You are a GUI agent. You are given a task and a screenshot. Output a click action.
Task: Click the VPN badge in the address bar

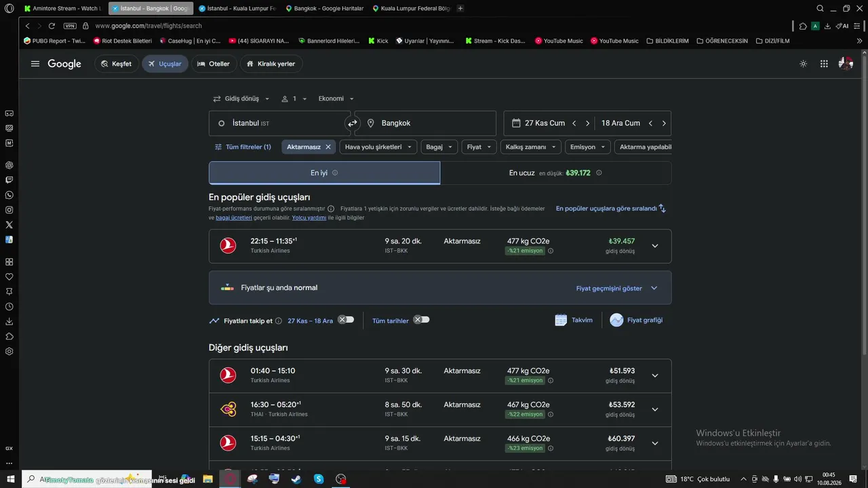pos(70,26)
